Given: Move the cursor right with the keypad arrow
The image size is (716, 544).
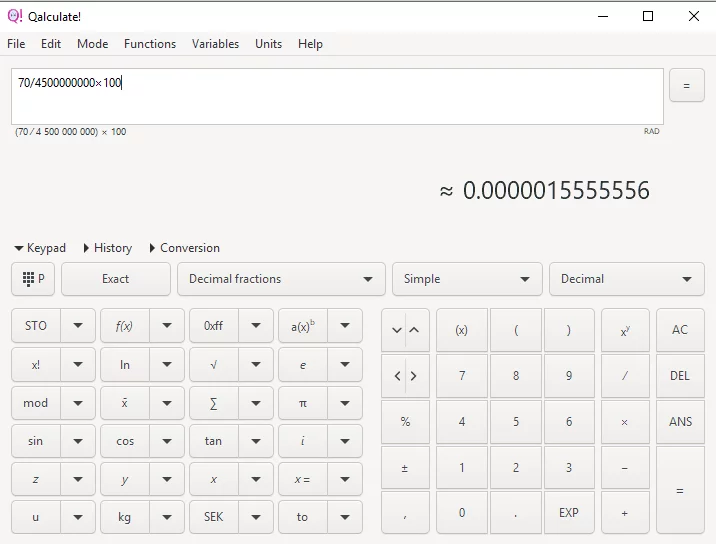Looking at the screenshot, I should [x=415, y=376].
